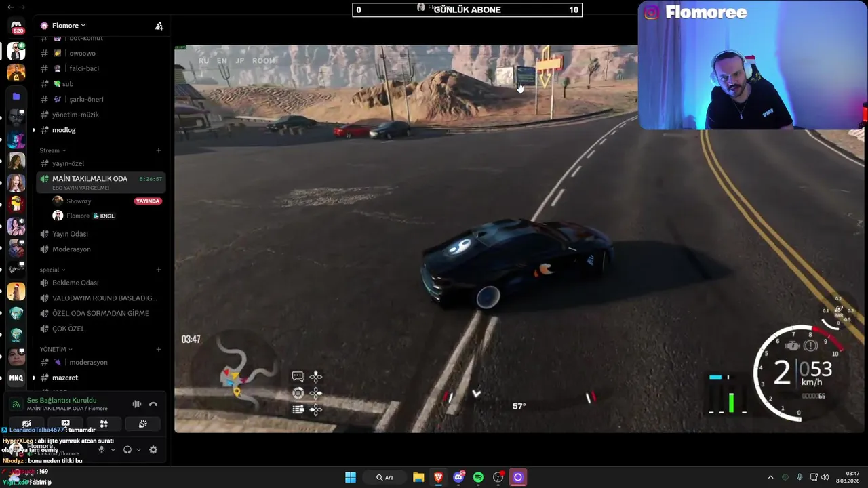The image size is (868, 488).
Task: Click the invite people icon beside Flomore
Action: pyautogui.click(x=159, y=26)
